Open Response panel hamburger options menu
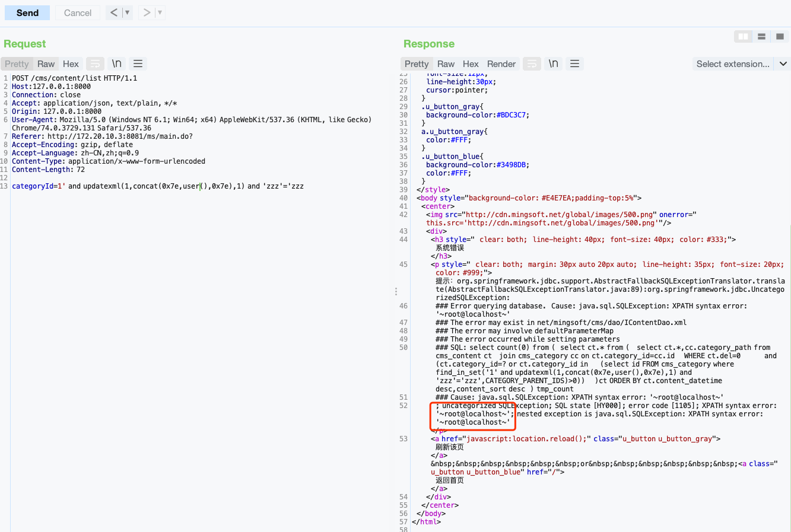Viewport: 791px width, 532px height. point(575,64)
